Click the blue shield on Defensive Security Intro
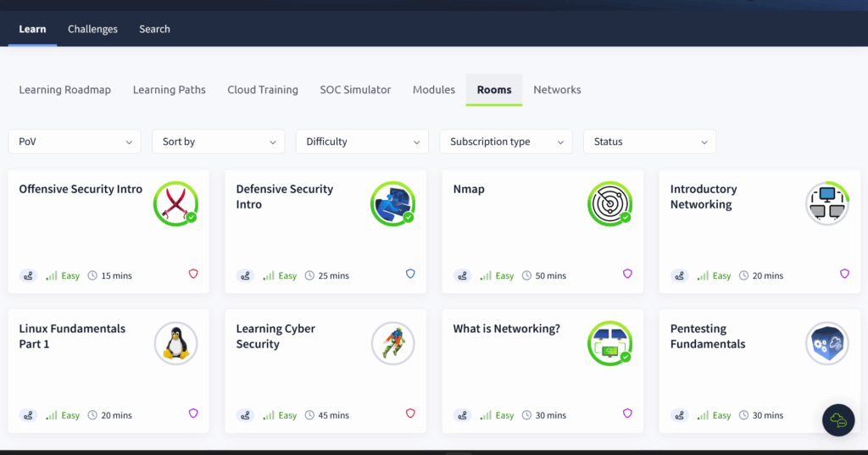 pos(410,274)
